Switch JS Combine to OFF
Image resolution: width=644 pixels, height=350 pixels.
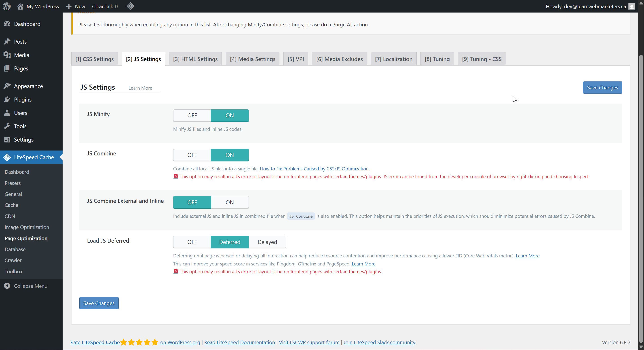(192, 155)
